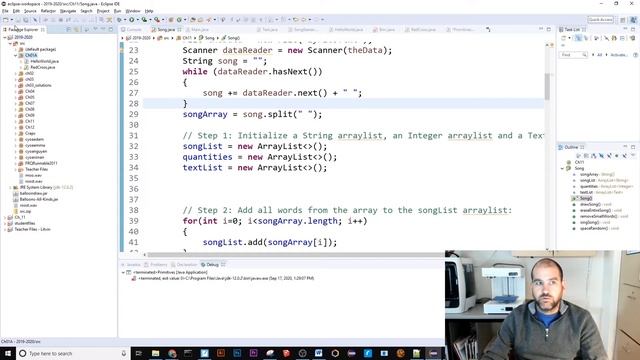
Task: Open the Navigate menu
Action: coord(68,11)
